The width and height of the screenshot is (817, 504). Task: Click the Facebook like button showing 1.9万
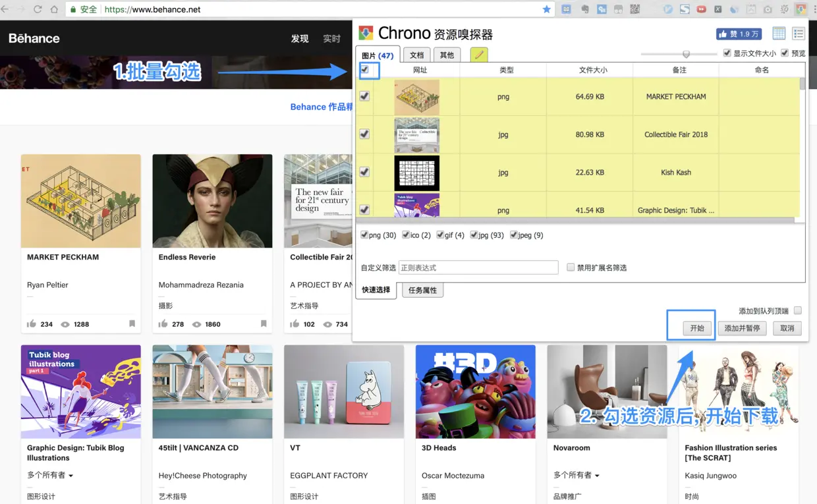pyautogui.click(x=739, y=34)
